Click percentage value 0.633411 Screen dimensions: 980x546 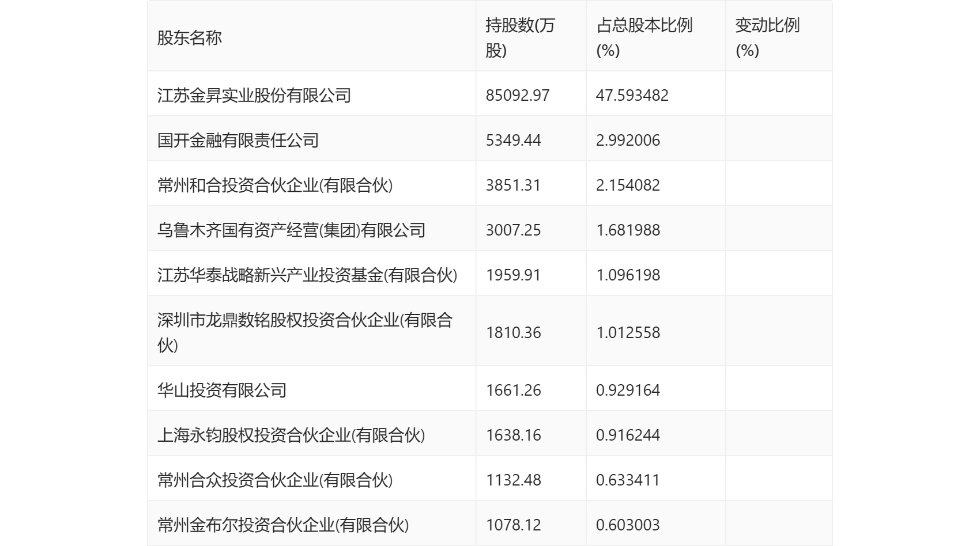[628, 480]
